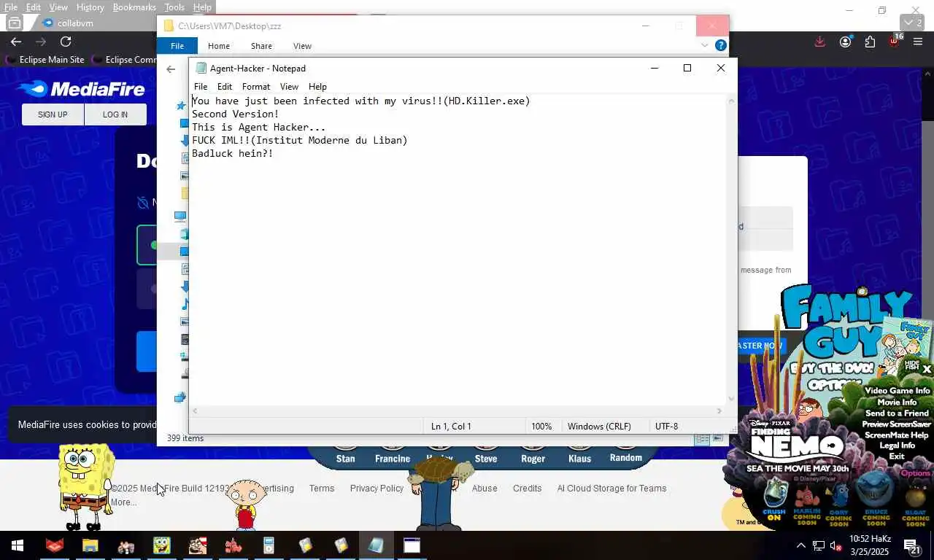934x560 pixels.
Task: Switch Explorer to details view icon
Action: click(x=702, y=438)
